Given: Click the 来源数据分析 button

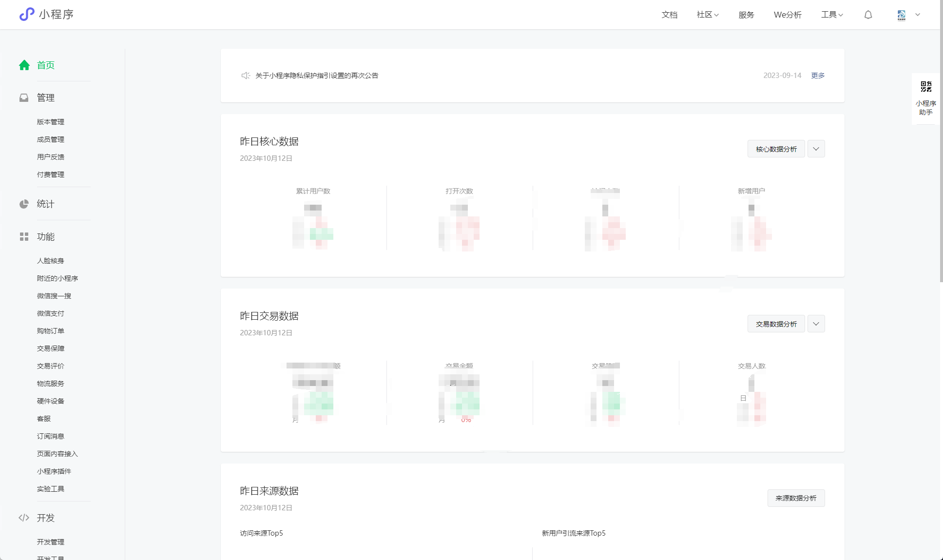Looking at the screenshot, I should (x=796, y=498).
